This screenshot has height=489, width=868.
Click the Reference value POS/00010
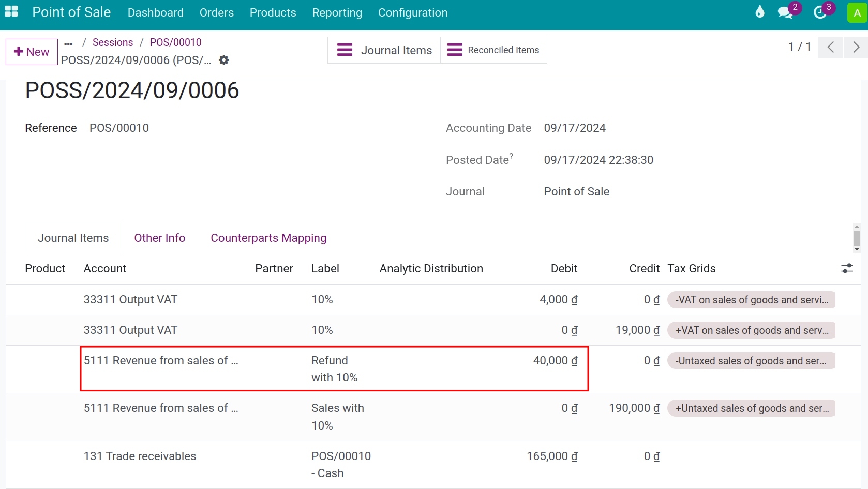(x=119, y=128)
